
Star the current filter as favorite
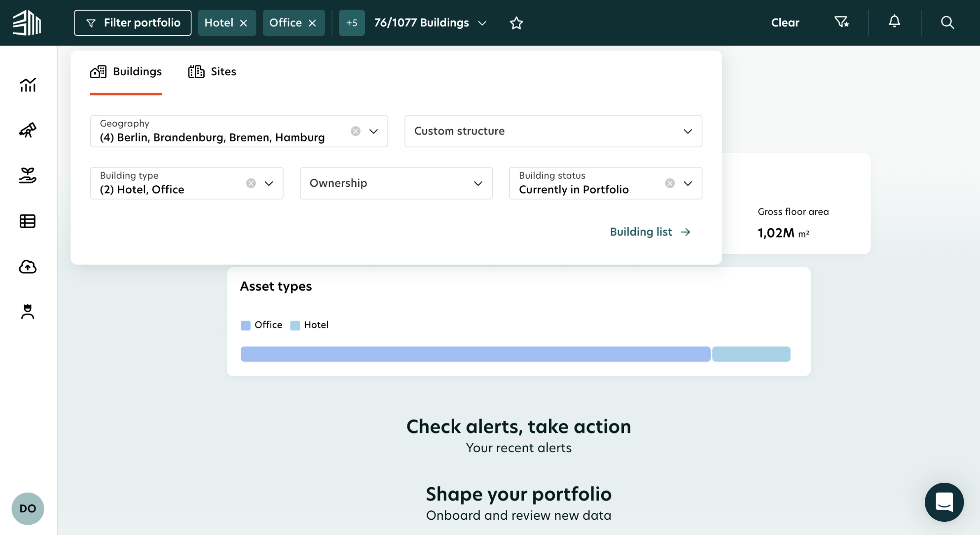516,23
